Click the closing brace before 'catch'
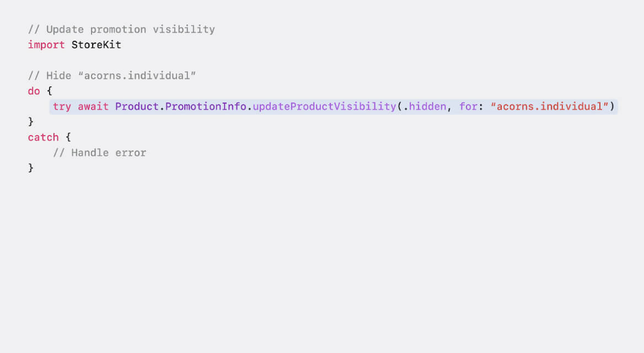 pyautogui.click(x=31, y=122)
